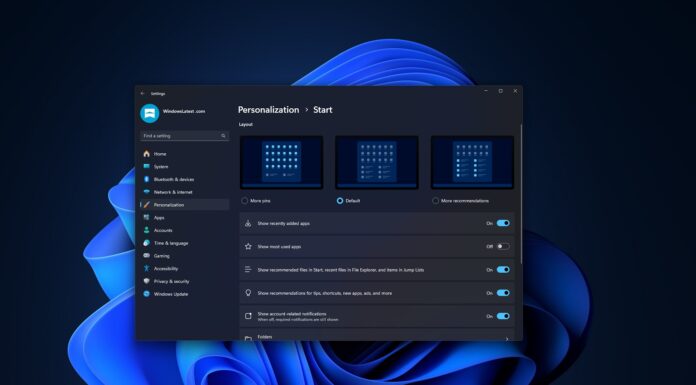Maximize the Settings window
Viewport: 696px width, 385px height.
500,91
